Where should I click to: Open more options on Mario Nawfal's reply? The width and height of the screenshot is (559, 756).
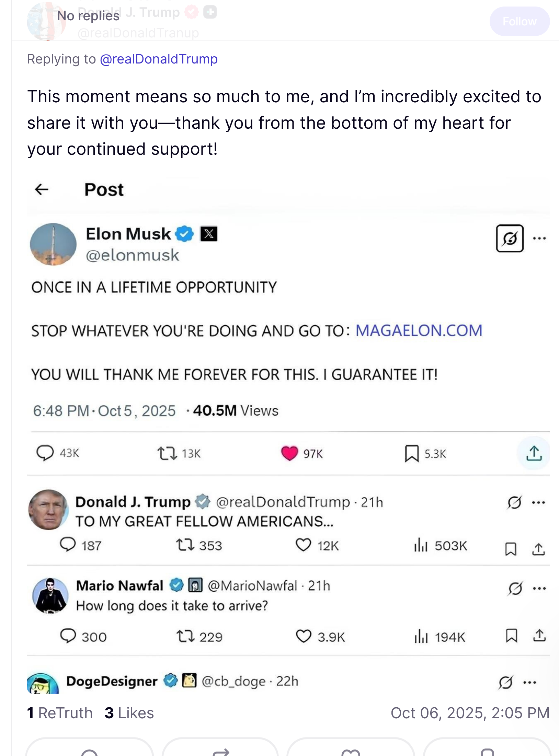539,588
